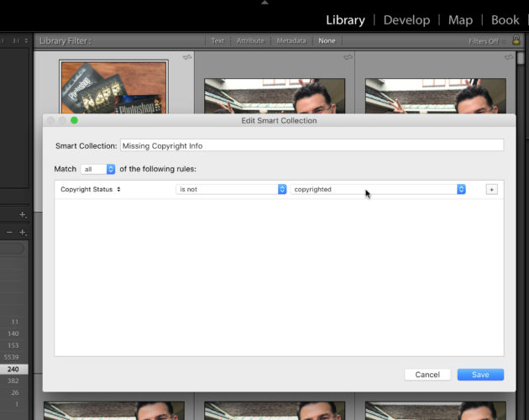Image resolution: width=529 pixels, height=420 pixels.
Task: Click the top panel collapse arrow
Action: pyautogui.click(x=264, y=3)
